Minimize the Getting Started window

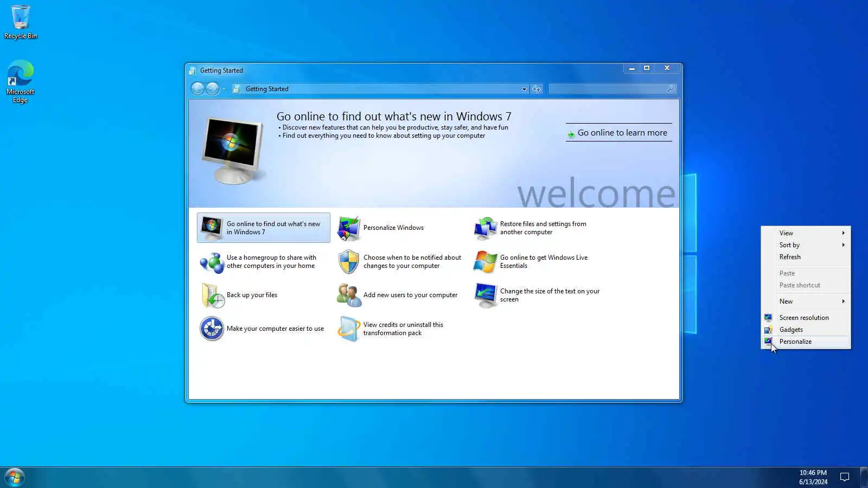[x=631, y=68]
